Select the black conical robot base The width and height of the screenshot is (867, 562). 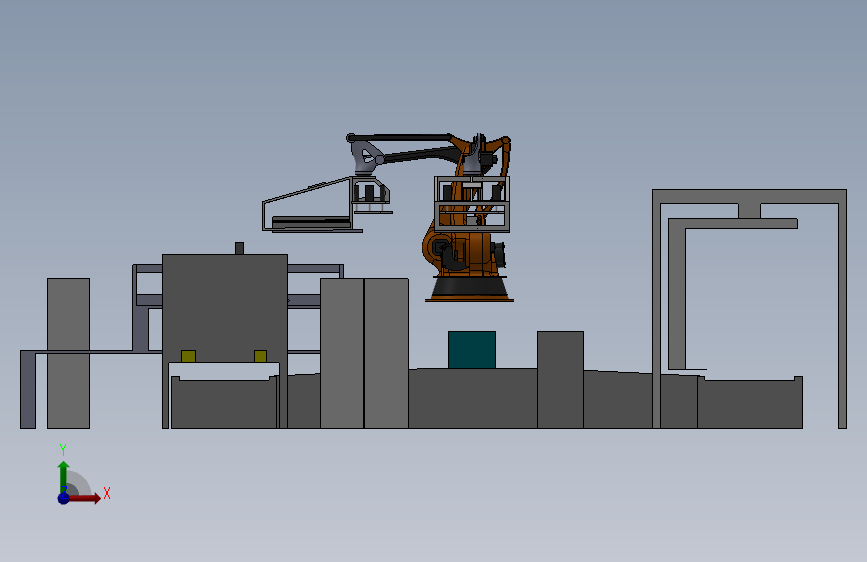point(469,288)
